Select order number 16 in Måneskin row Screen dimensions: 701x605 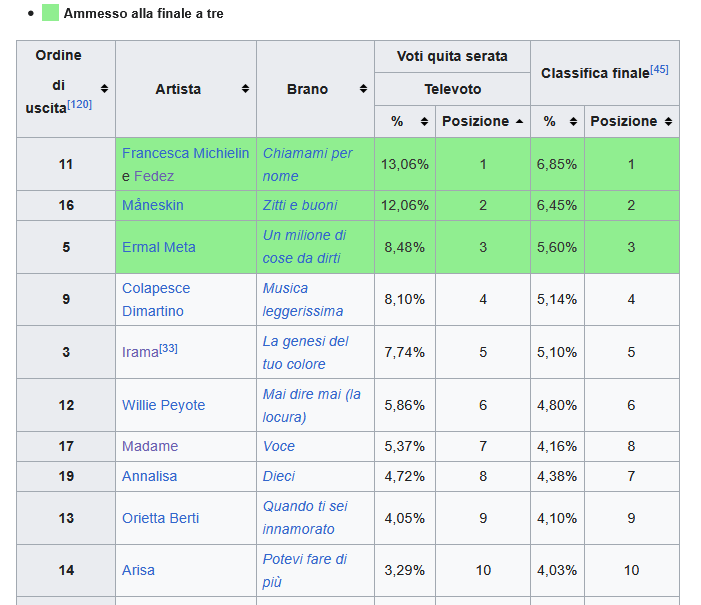point(66,205)
